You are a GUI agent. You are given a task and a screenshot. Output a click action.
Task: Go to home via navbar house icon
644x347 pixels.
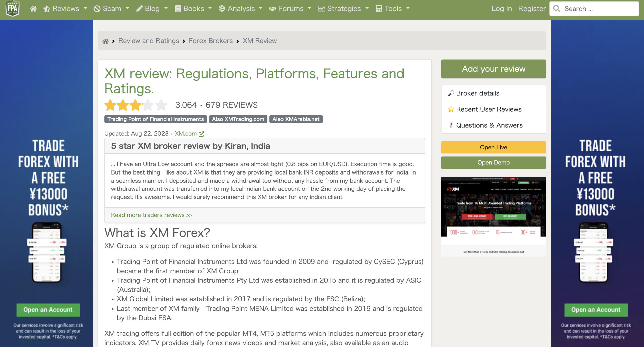[33, 9]
